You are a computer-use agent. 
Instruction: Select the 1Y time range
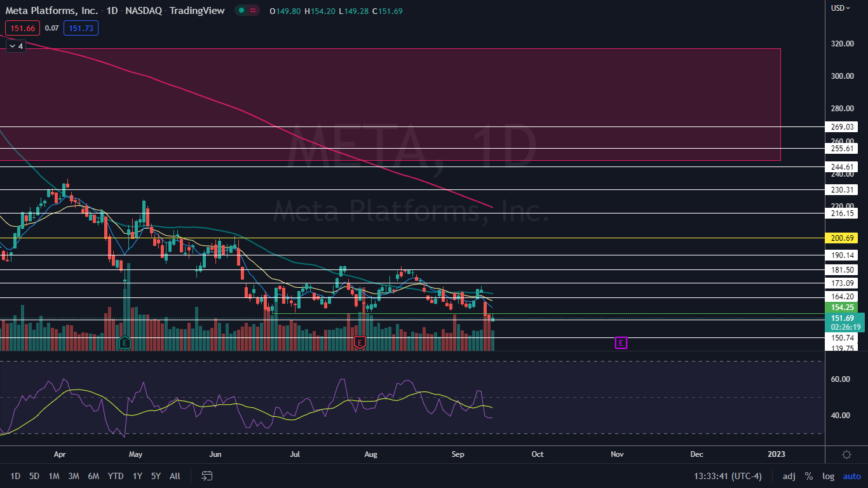click(x=137, y=476)
